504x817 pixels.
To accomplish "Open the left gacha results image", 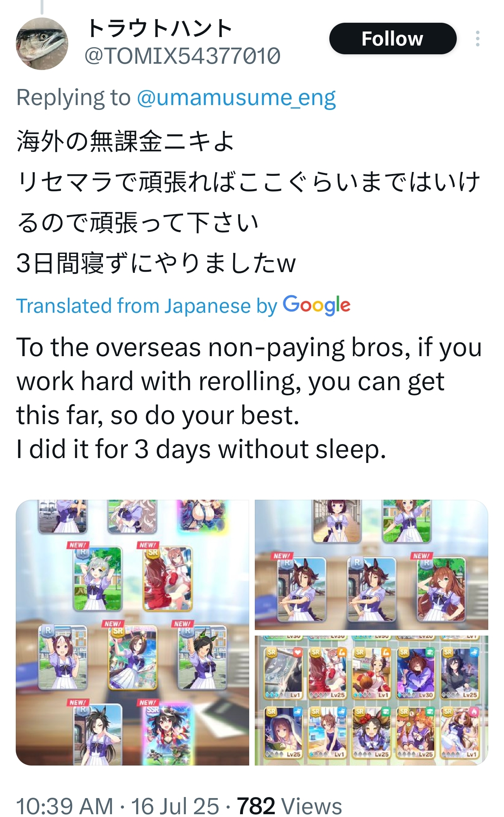I will 132,632.
